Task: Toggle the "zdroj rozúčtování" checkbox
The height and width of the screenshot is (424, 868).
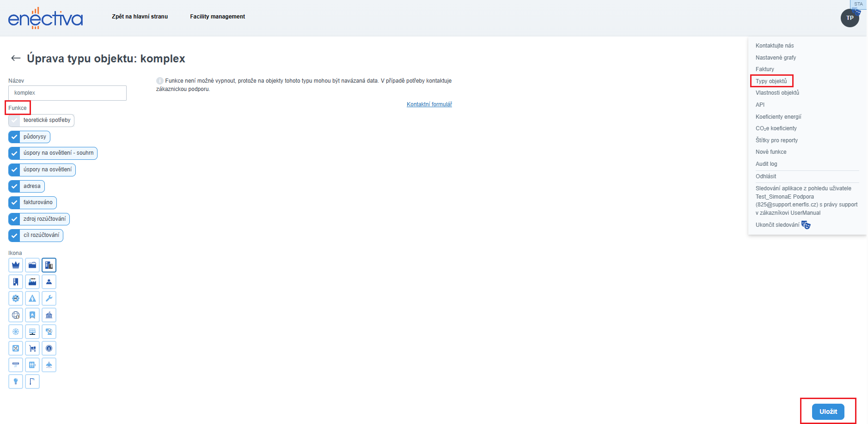Action: pos(14,219)
